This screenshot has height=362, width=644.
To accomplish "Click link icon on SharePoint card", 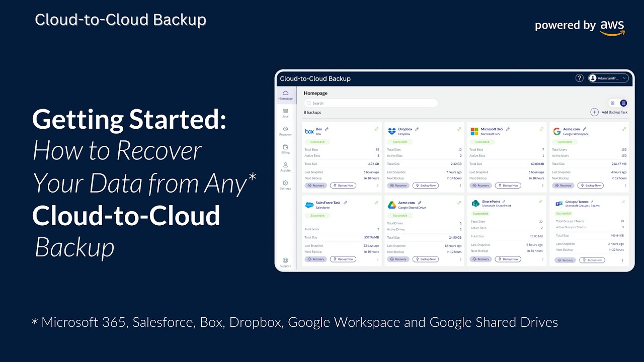I will 541,202.
